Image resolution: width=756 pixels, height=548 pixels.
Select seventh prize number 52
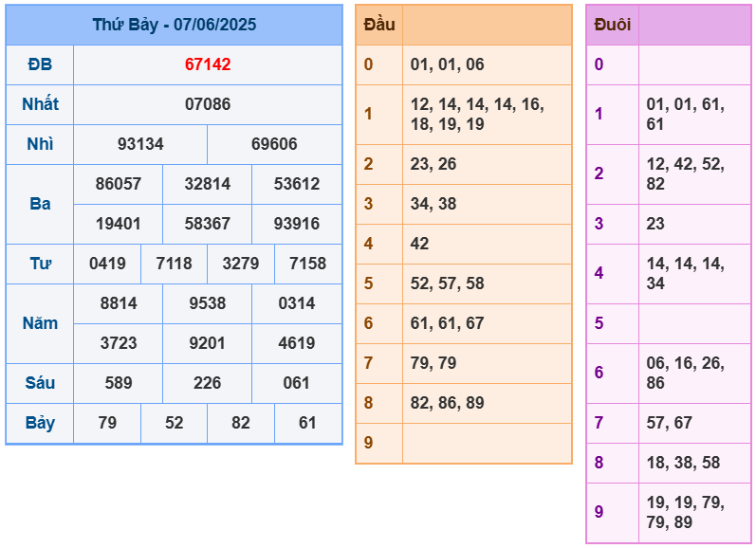tap(174, 423)
